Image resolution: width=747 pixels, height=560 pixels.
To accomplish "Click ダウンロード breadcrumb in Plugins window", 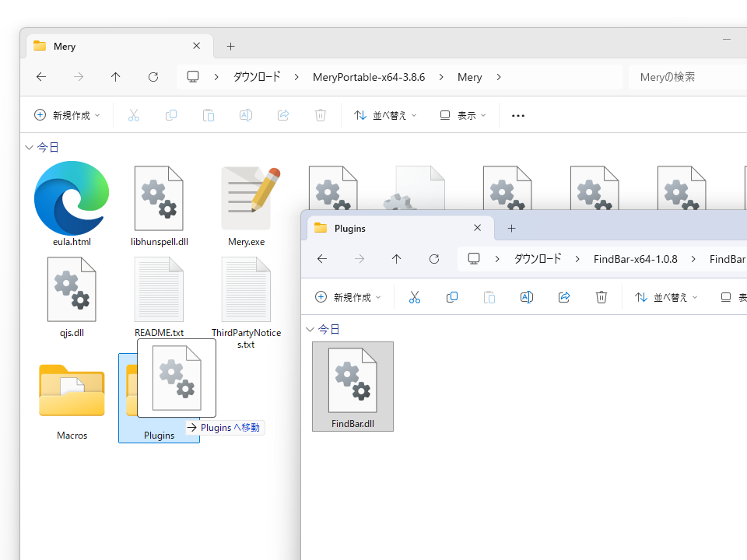I will tap(537, 259).
